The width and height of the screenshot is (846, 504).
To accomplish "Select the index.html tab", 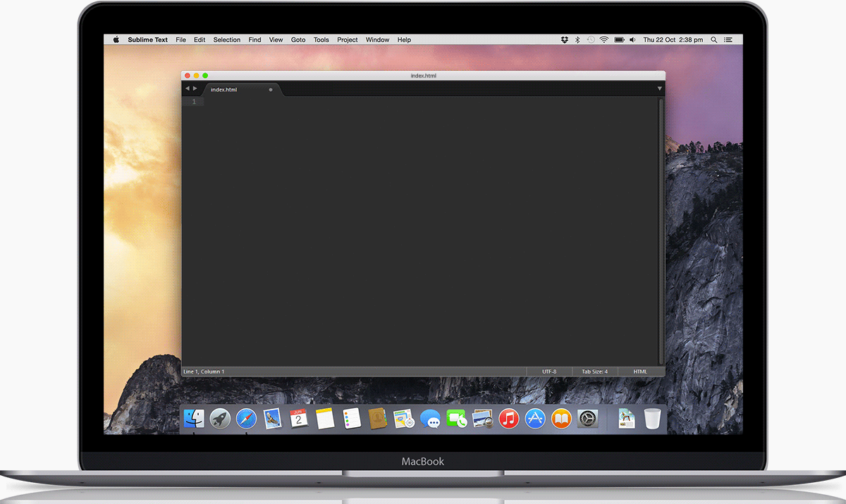I will [224, 90].
